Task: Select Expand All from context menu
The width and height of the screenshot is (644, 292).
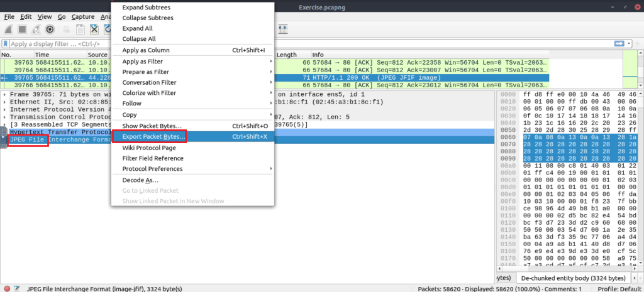Action: click(137, 28)
